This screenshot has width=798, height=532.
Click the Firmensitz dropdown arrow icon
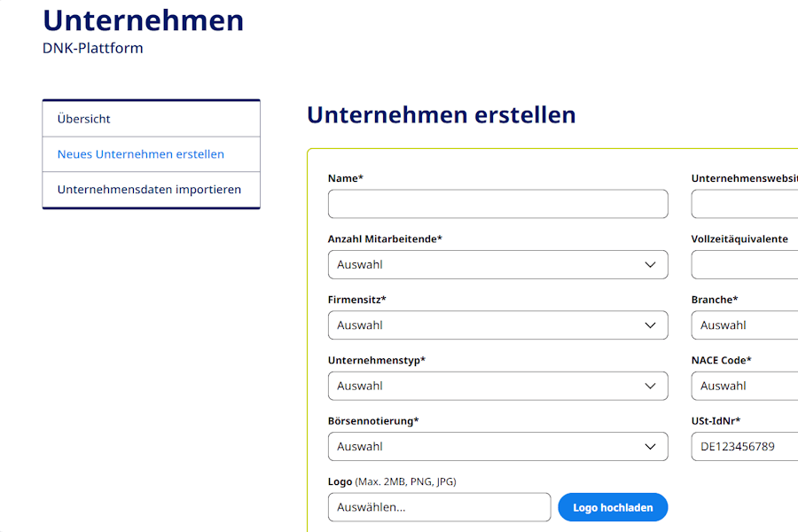pyautogui.click(x=650, y=325)
